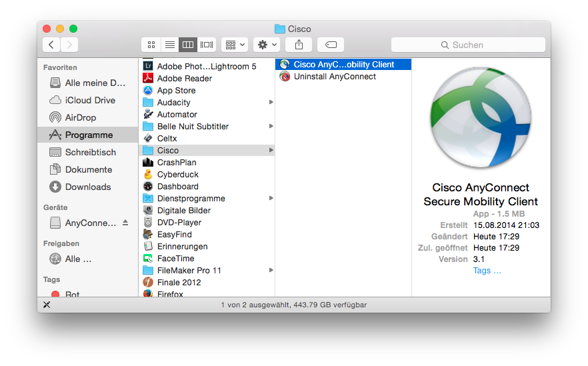Screen dimensions: 588x366
Task: Select the CrashPlan icon
Action: (x=148, y=162)
